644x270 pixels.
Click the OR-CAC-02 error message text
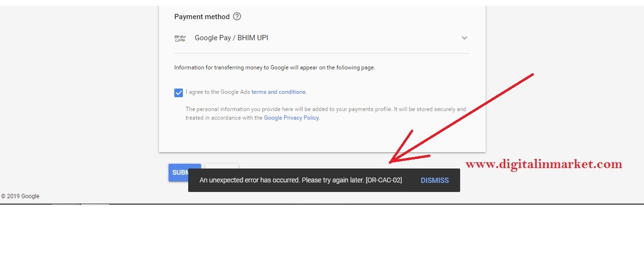tap(301, 180)
